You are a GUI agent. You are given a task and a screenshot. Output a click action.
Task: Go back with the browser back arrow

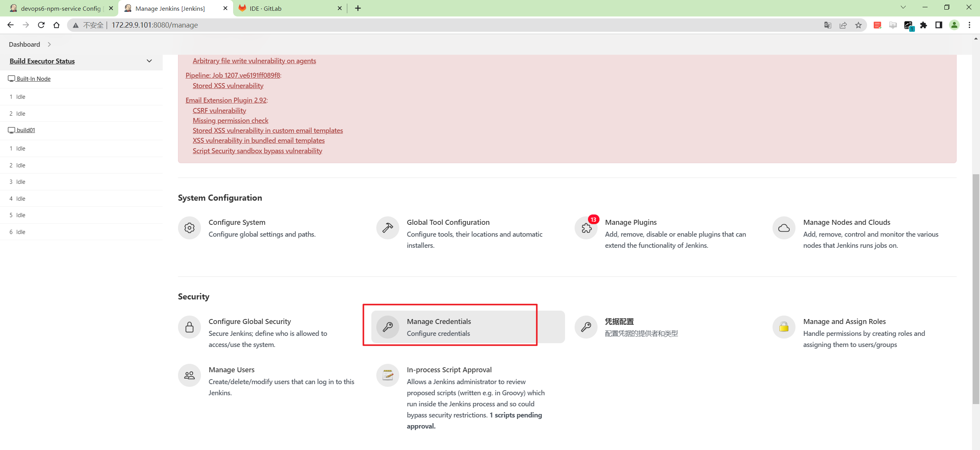[x=10, y=25]
